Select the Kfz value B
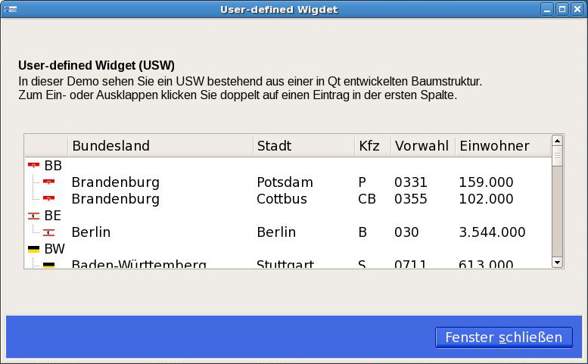Screen dimensions: 588x364 click(x=362, y=232)
